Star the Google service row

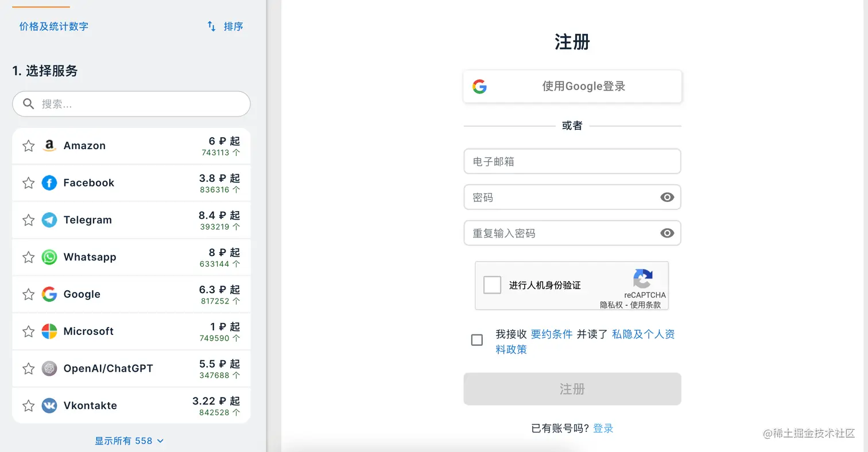point(28,294)
